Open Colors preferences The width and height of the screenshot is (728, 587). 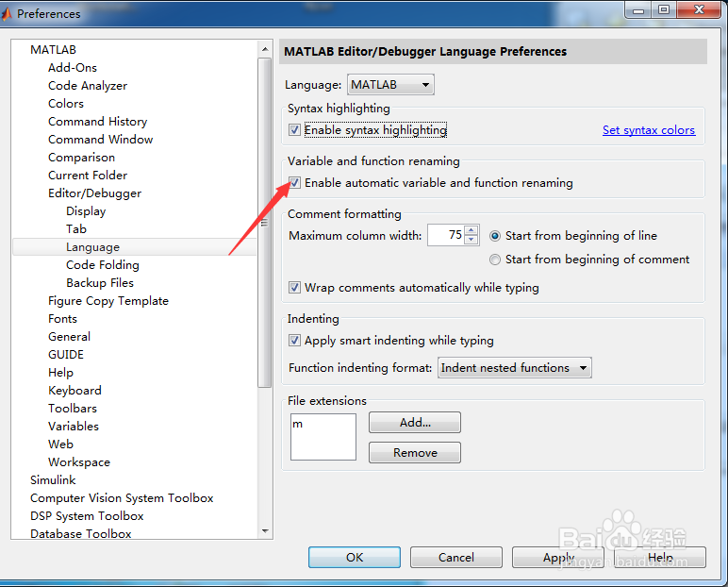65,103
